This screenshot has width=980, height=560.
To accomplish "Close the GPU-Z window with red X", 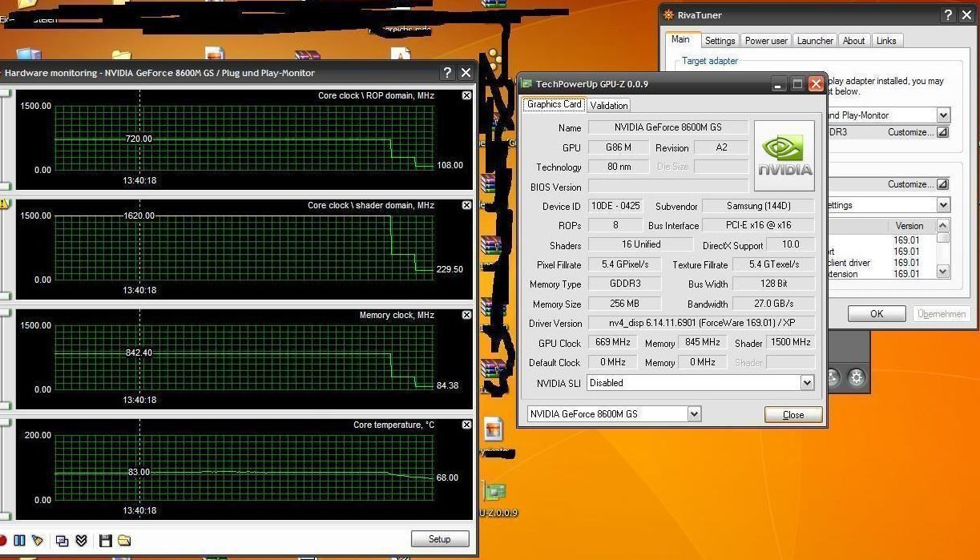I will click(816, 84).
